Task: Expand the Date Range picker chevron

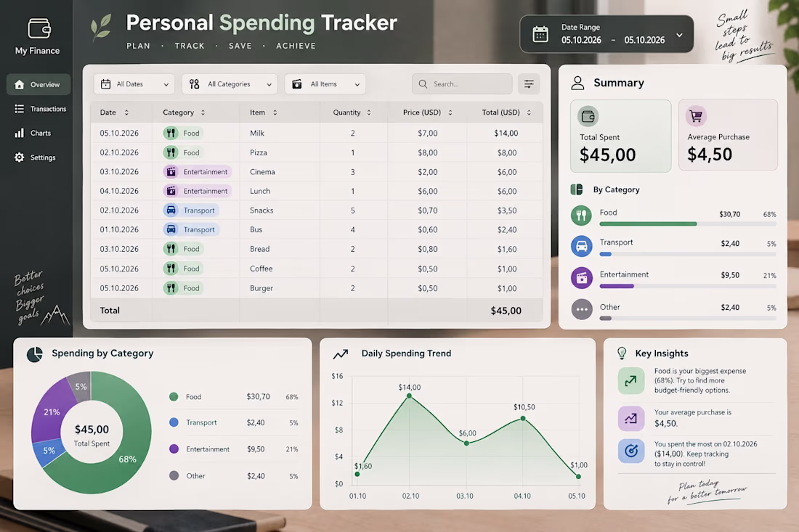Action: point(679,35)
